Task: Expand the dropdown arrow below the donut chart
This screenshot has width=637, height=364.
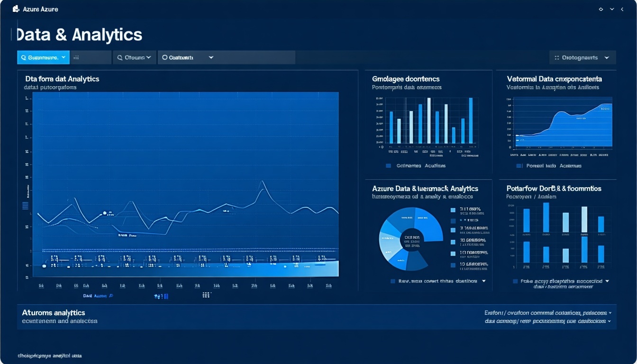Action: coord(484,281)
